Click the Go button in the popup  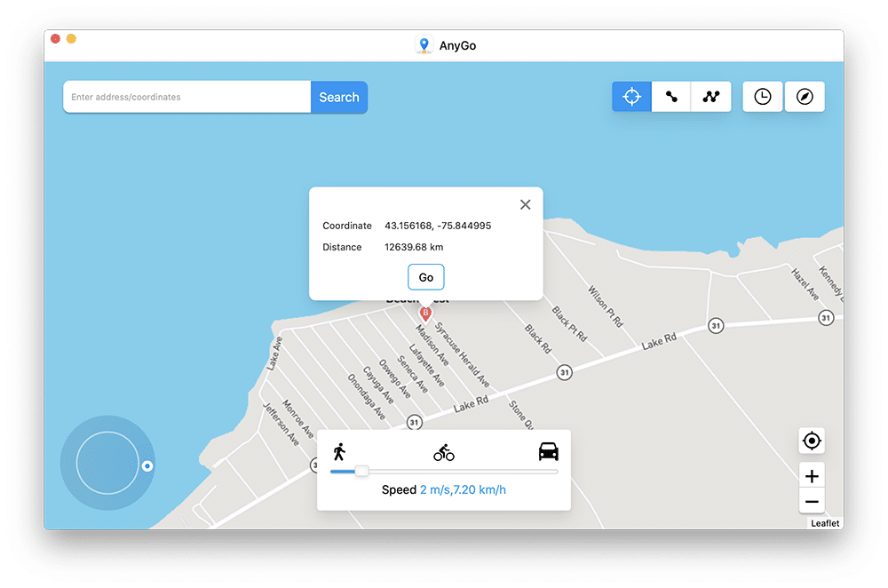tap(426, 277)
